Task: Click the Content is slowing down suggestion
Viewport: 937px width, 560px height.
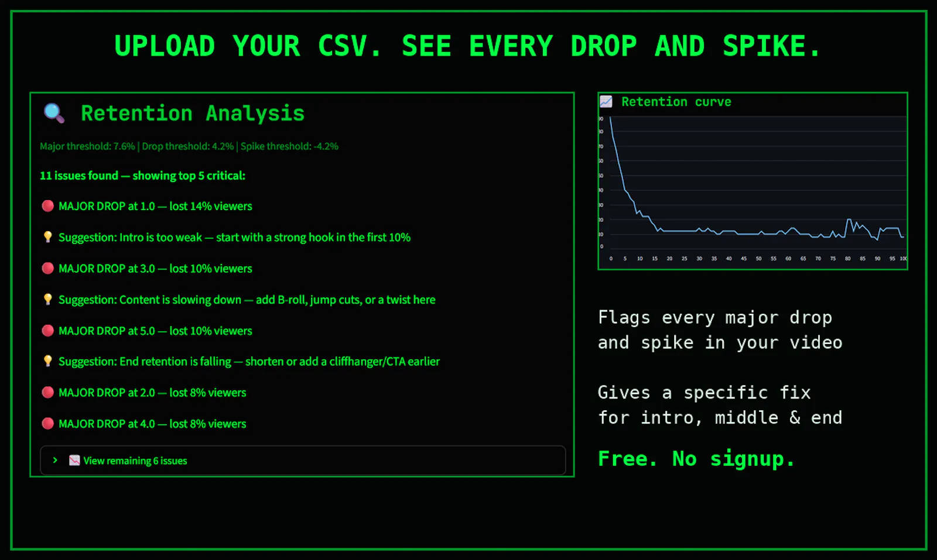Action: 247,300
